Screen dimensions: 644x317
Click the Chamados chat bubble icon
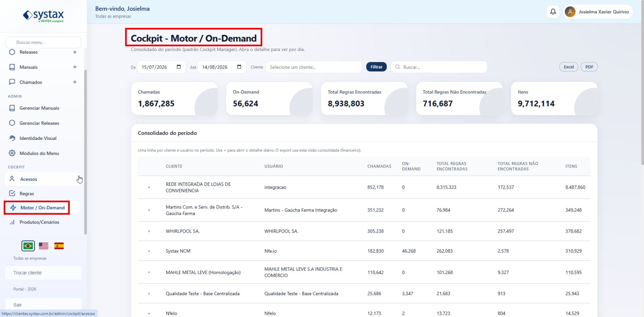click(x=12, y=82)
